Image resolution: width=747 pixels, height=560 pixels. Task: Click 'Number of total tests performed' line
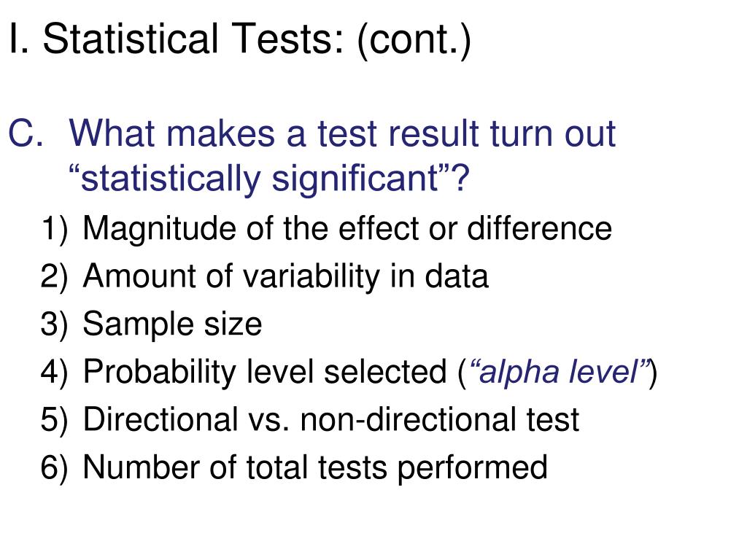[x=315, y=467]
